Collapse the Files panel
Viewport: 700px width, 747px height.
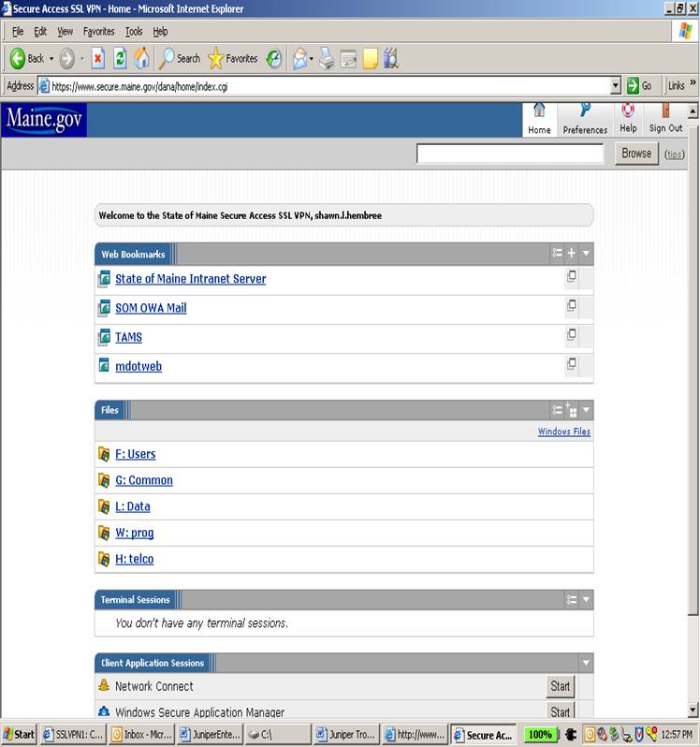(x=586, y=410)
